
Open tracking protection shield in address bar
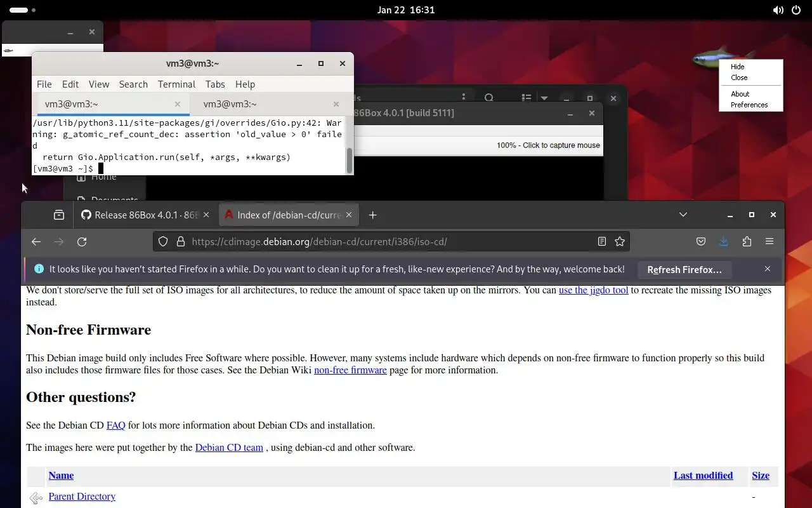point(163,242)
